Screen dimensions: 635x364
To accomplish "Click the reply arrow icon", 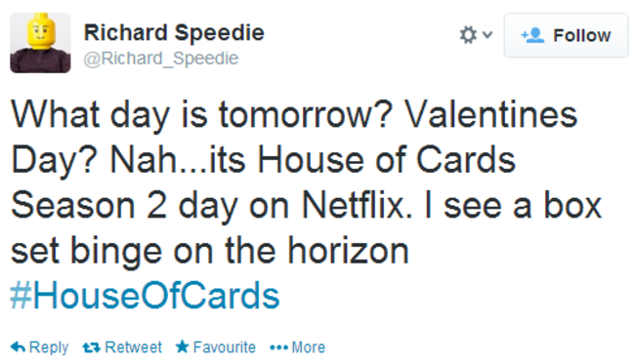I will (18, 347).
